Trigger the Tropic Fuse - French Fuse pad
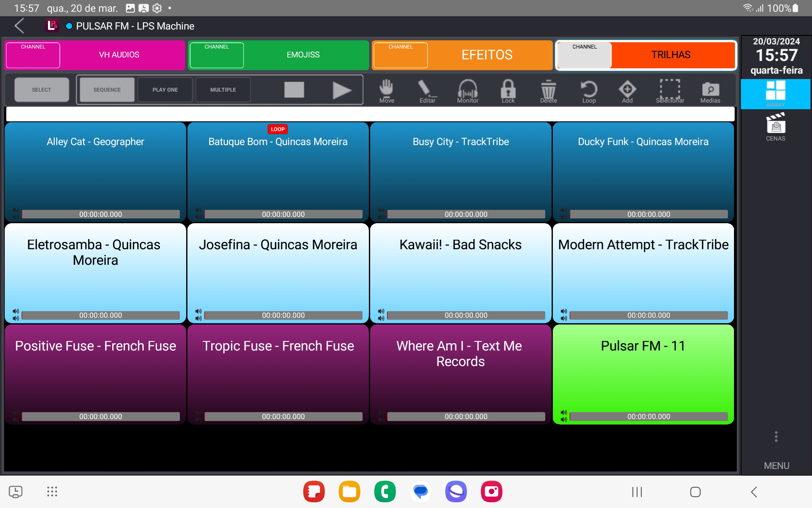 point(278,374)
